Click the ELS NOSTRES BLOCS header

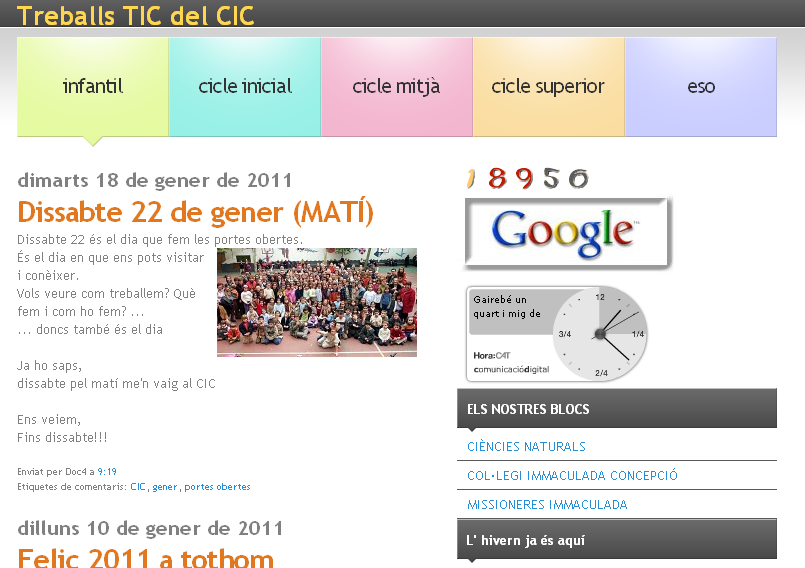(528, 409)
